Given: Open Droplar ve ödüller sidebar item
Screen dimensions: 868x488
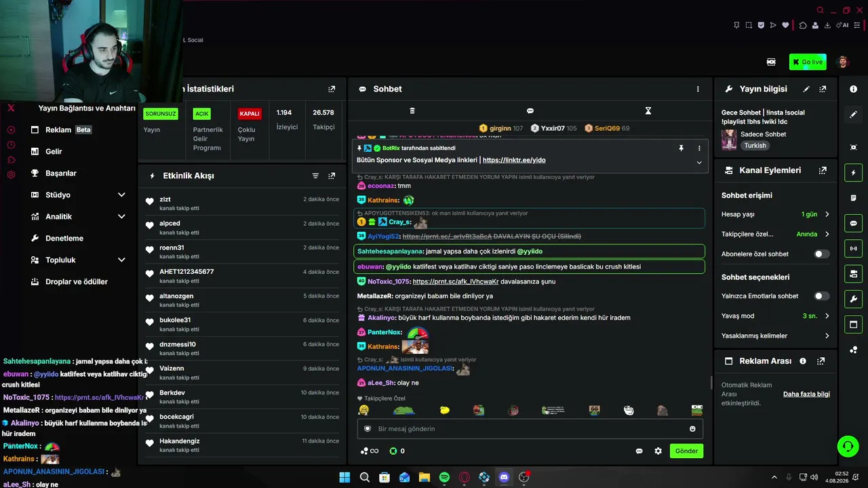Looking at the screenshot, I should point(69,282).
